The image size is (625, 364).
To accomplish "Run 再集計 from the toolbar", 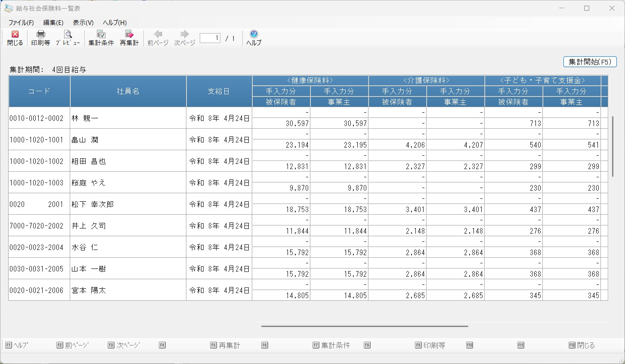I will click(x=129, y=35).
